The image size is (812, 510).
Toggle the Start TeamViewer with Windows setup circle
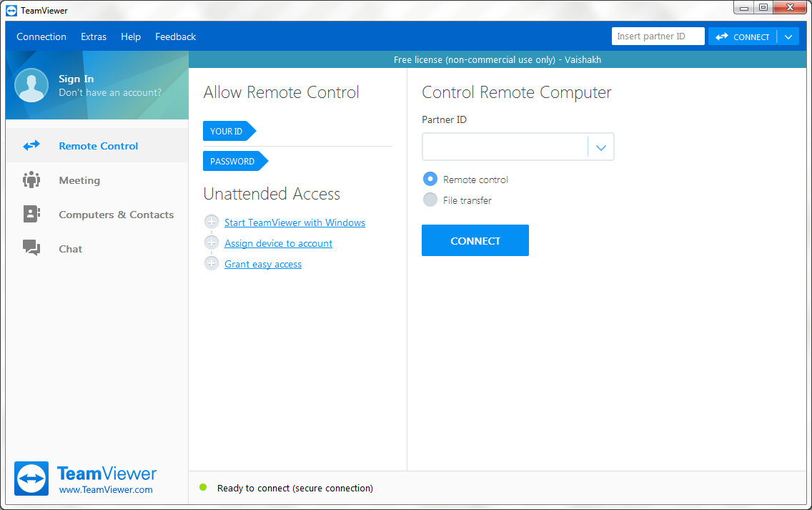pos(211,222)
